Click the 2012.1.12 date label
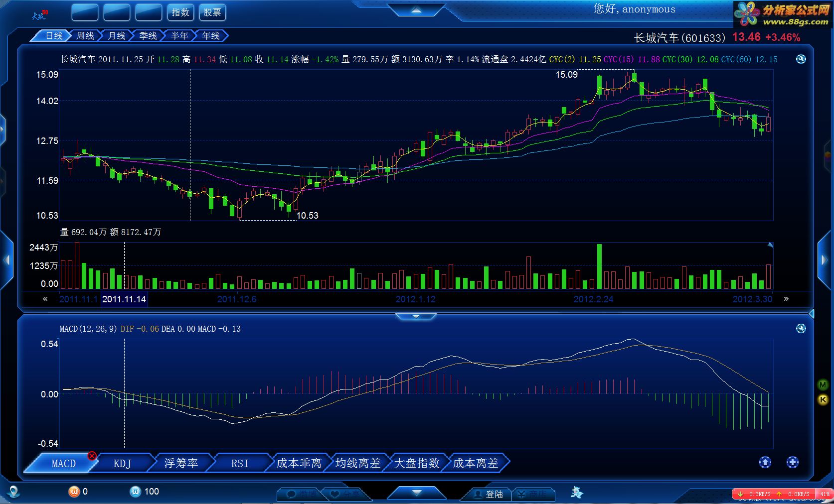The width and height of the screenshot is (834, 504). tap(416, 299)
